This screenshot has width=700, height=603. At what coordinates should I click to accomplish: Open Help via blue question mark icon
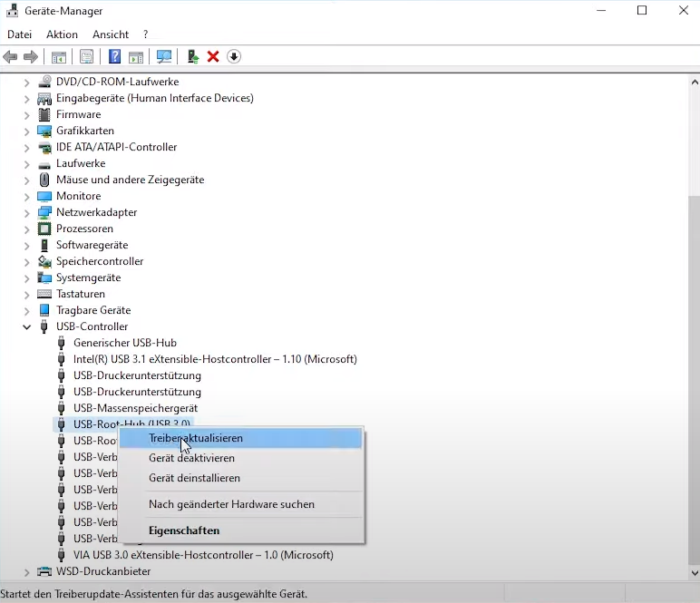pyautogui.click(x=115, y=56)
